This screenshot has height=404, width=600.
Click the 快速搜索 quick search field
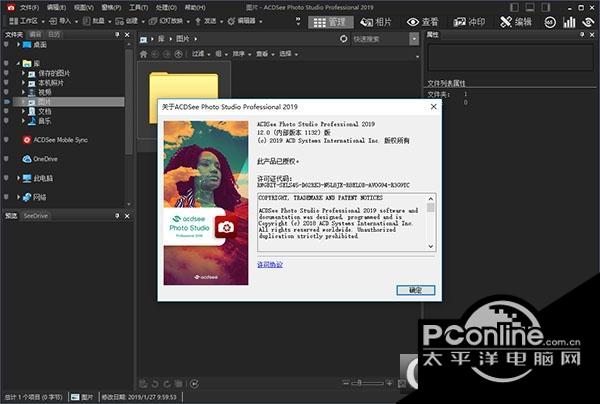point(380,39)
